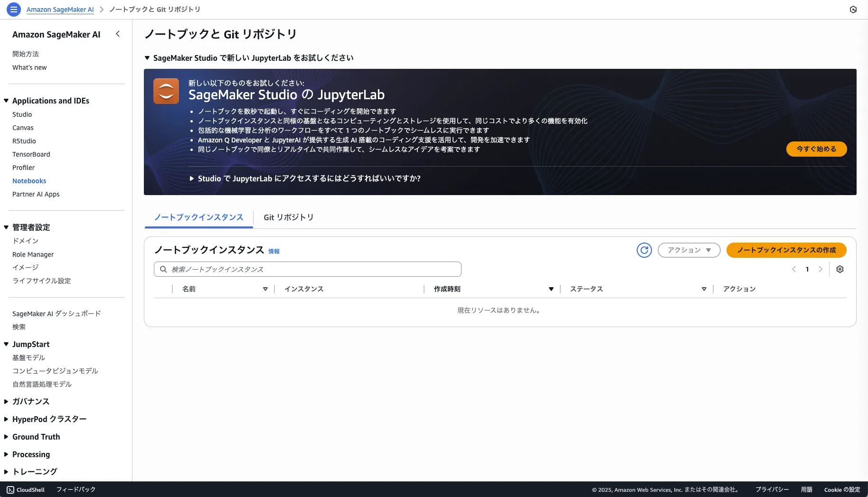The image size is (868, 497).
Task: Click the SageMaker Studio JupyterLab logo
Action: 166,91
